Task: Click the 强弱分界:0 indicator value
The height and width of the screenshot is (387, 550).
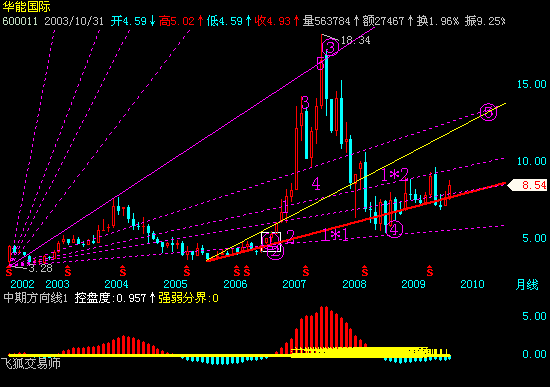Action: coord(188,298)
